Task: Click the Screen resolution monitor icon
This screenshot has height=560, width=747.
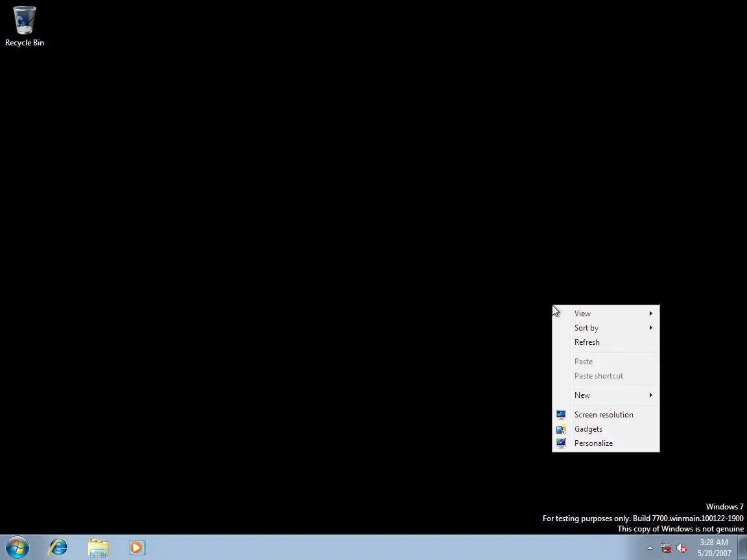Action: [561, 415]
